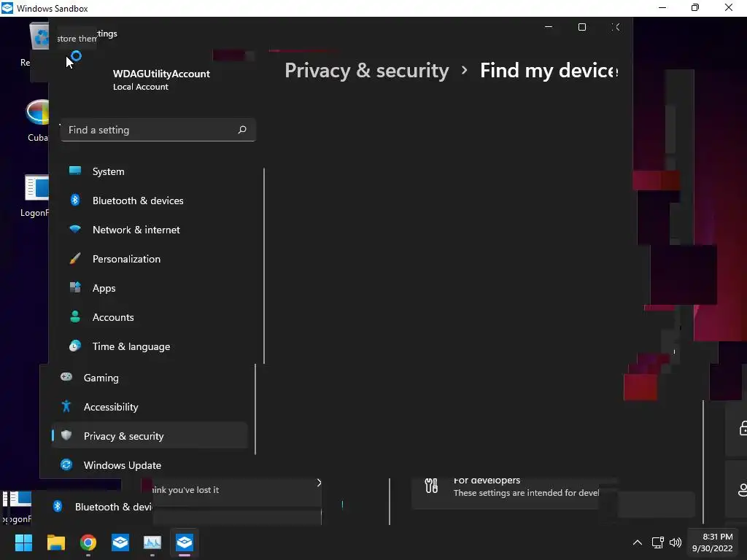The width and height of the screenshot is (747, 560).
Task: Click the Apps grid icon in sidebar
Action: click(x=75, y=287)
